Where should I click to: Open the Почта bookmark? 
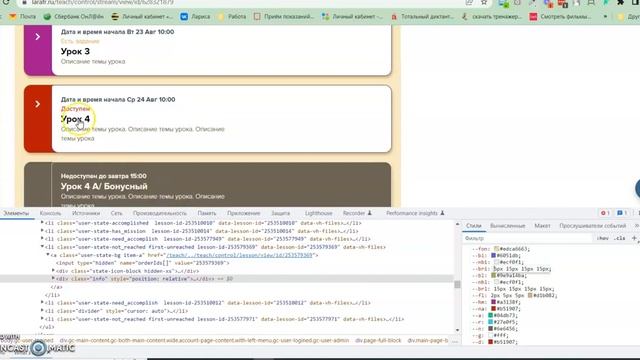pyautogui.click(x=22, y=17)
